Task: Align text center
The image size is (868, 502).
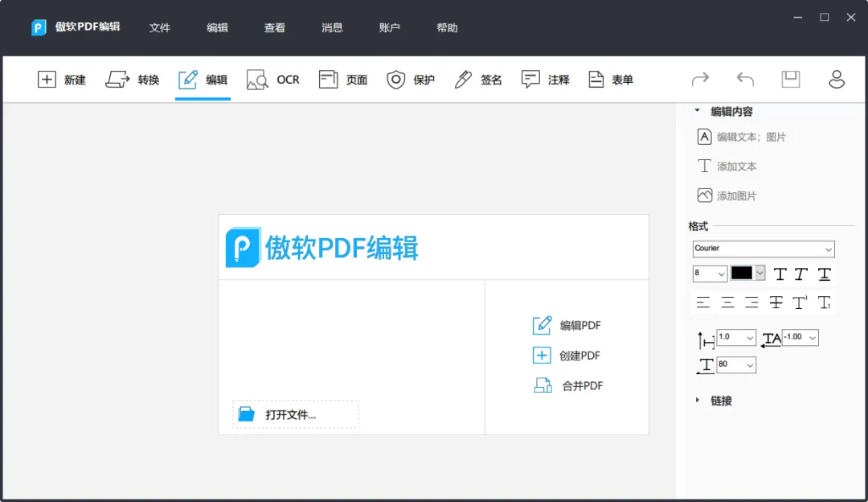Action: [x=727, y=302]
